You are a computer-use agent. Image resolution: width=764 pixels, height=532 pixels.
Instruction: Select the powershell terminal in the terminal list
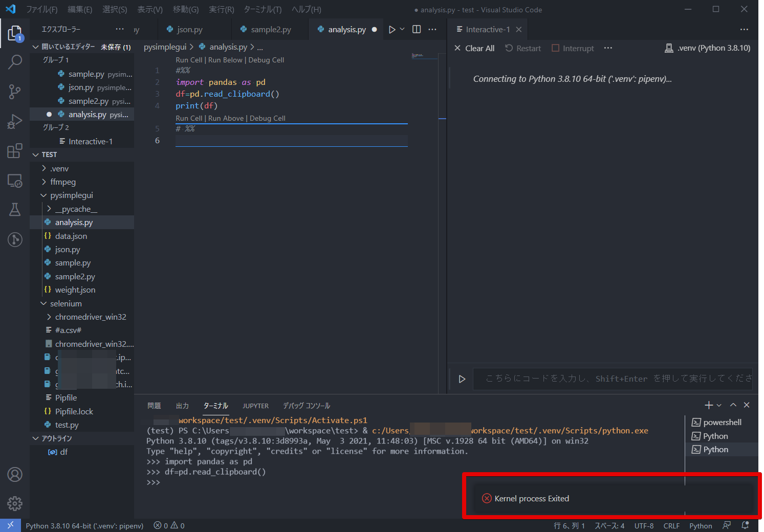(722, 422)
